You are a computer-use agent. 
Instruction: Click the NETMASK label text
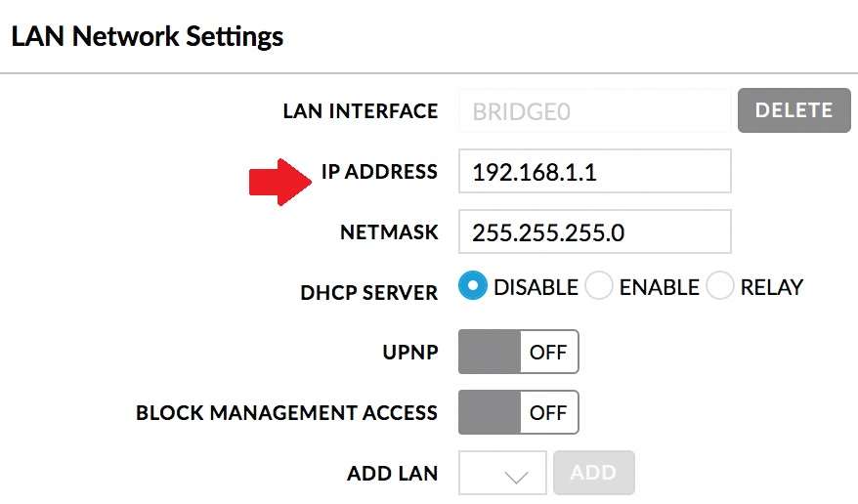coord(389,233)
